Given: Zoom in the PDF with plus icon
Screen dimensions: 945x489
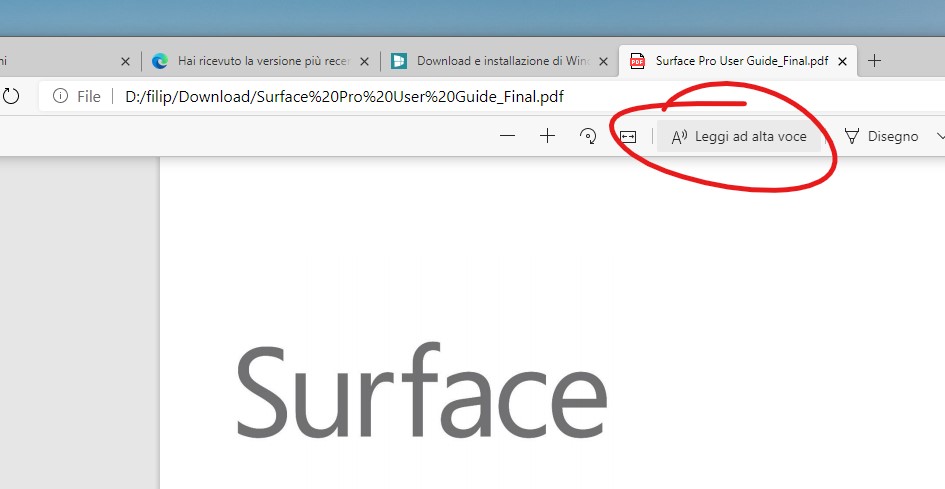Looking at the screenshot, I should (547, 136).
